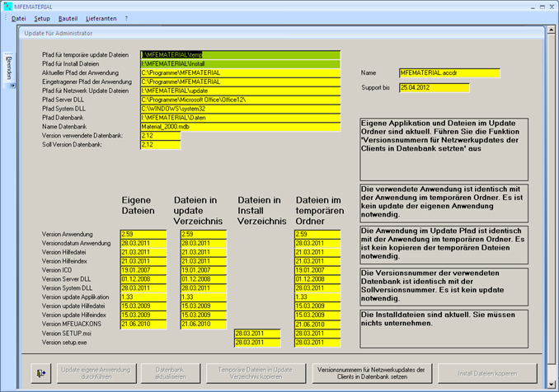Click Update eigene Anwendung durchführen button
Viewport: 559px width, 392px height.
tap(96, 373)
